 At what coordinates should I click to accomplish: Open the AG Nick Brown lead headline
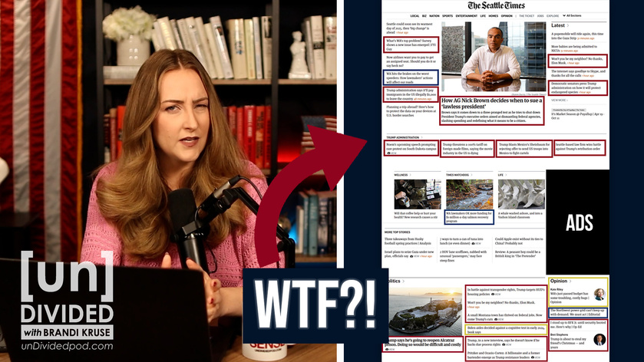491,103
